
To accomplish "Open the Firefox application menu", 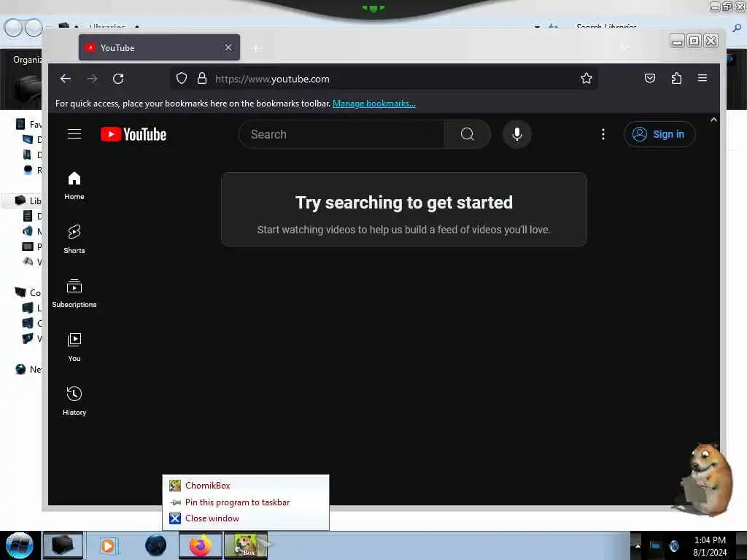I will pyautogui.click(x=703, y=78).
